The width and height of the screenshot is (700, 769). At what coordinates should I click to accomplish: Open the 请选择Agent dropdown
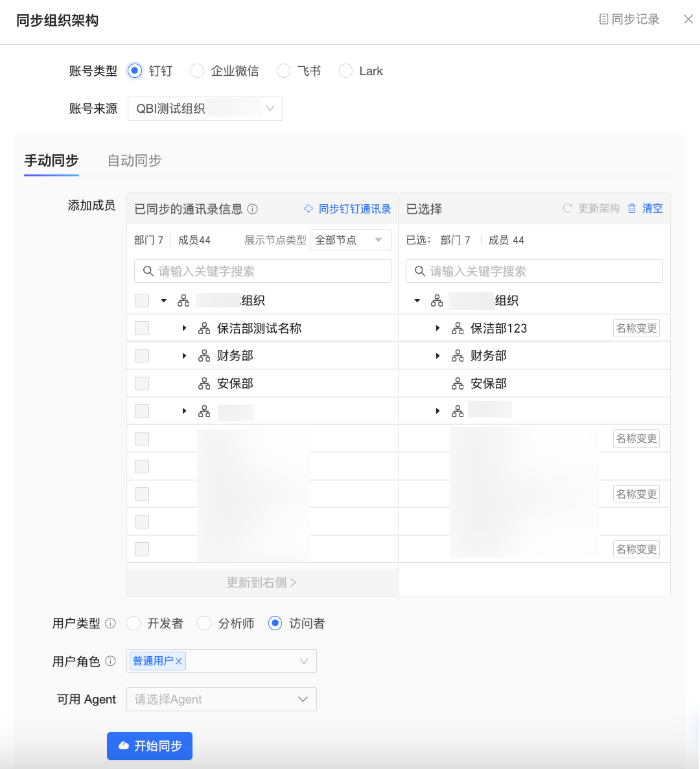tap(222, 700)
